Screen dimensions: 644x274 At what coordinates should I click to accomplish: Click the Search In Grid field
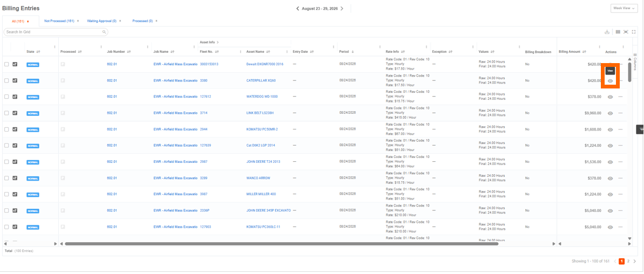pyautogui.click(x=56, y=32)
